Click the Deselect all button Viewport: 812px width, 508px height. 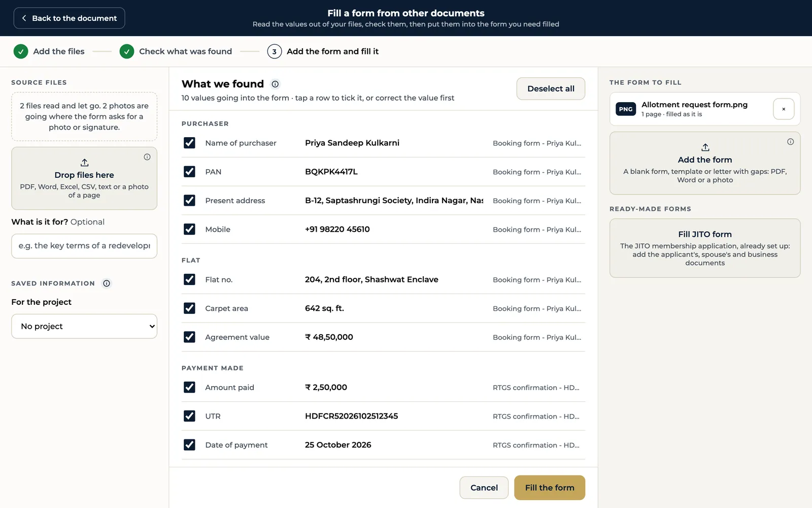(551, 89)
